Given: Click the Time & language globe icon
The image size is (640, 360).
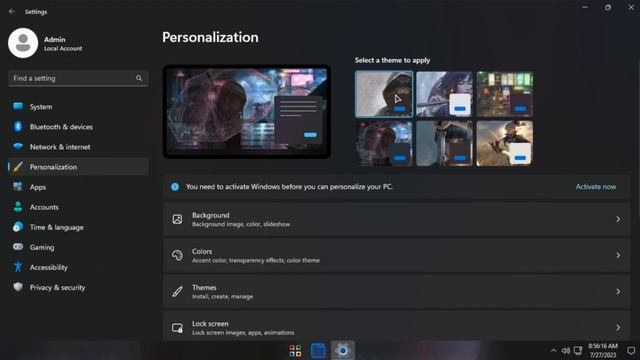Looking at the screenshot, I should click(18, 227).
